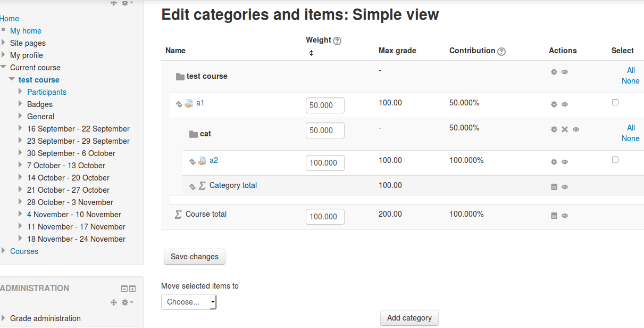The image size is (644, 328).
Task: Expand the 7 October - 13 October section
Action: pyautogui.click(x=20, y=165)
